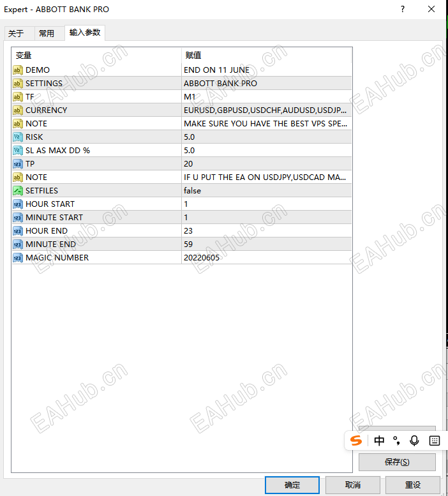Select the MAGIC NUMBER variable name
Viewport: 448px width, 496px height.
point(57,258)
